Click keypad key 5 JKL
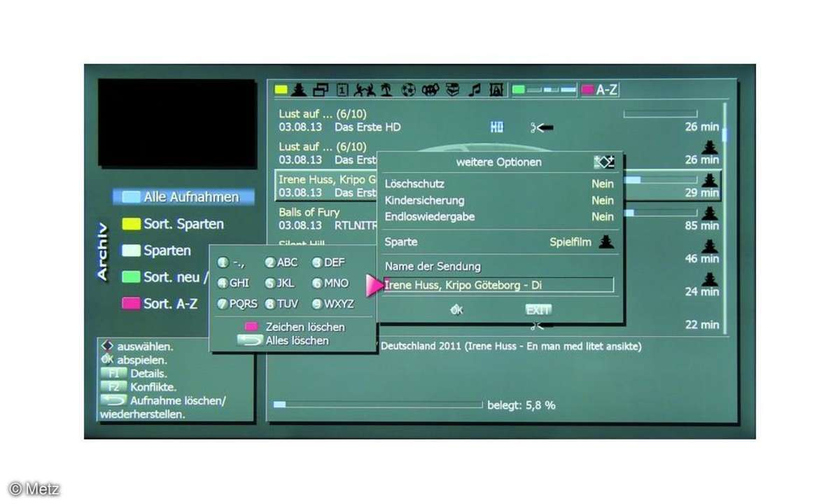Image resolution: width=840 pixels, height=504 pixels. (280, 283)
